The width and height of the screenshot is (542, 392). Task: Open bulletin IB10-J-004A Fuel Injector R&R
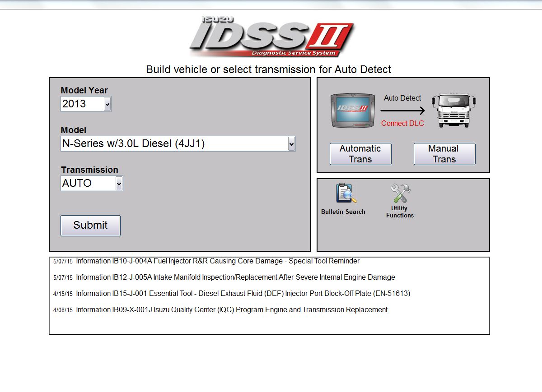218,261
